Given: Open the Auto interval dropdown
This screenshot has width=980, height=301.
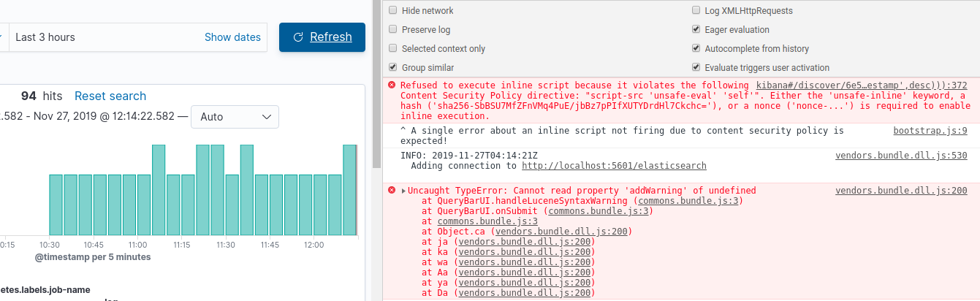Looking at the screenshot, I should (235, 116).
